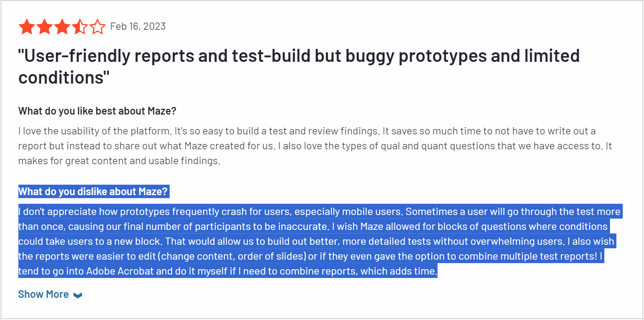Click "combine multiple test reports!" in highlighted text
This screenshot has height=320, width=644.
pos(528,257)
